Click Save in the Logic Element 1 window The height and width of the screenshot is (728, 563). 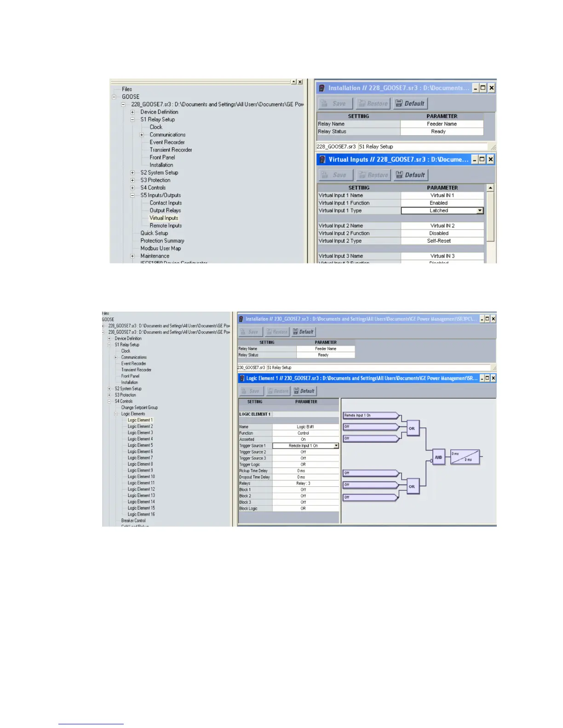[252, 391]
